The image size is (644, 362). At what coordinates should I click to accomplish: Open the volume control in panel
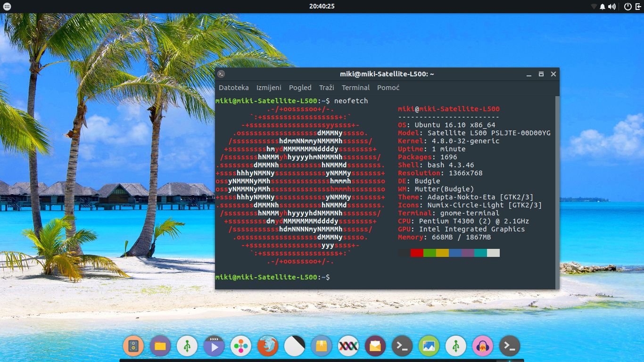[611, 7]
